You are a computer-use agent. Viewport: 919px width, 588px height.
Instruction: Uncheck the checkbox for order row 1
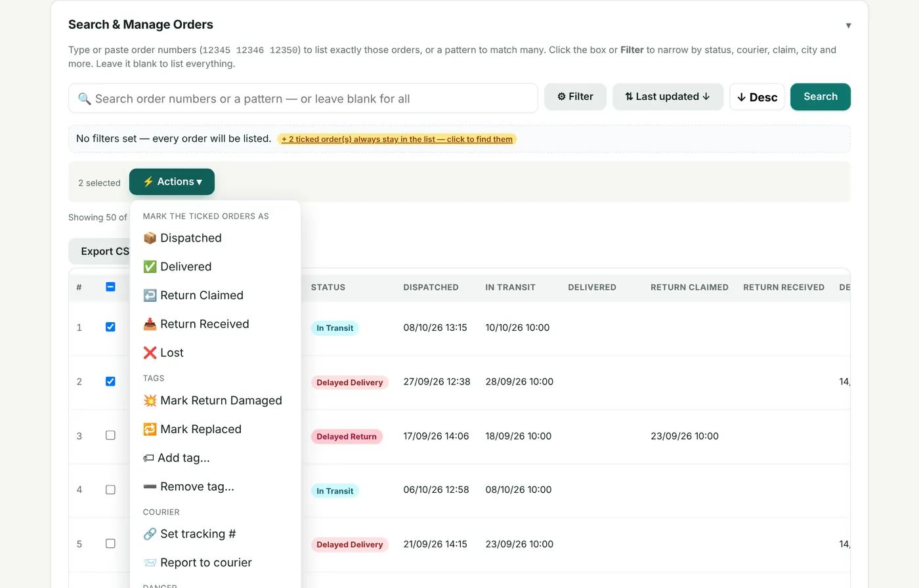(x=110, y=327)
